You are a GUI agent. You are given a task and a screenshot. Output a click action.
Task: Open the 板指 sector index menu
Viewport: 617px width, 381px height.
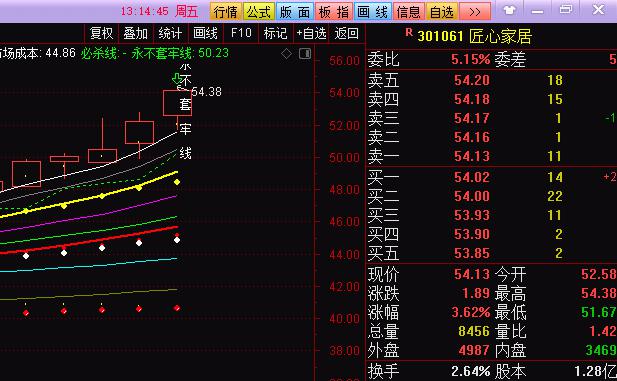(x=334, y=11)
